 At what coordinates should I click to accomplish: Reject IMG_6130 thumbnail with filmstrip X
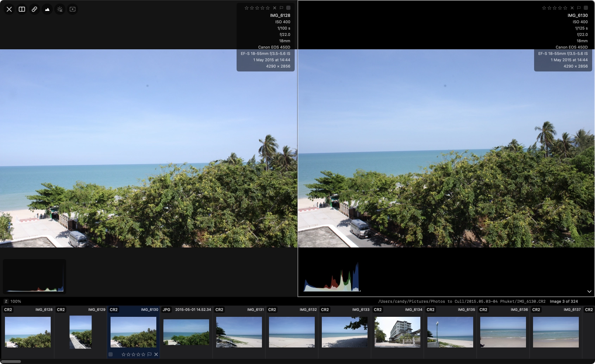click(156, 354)
